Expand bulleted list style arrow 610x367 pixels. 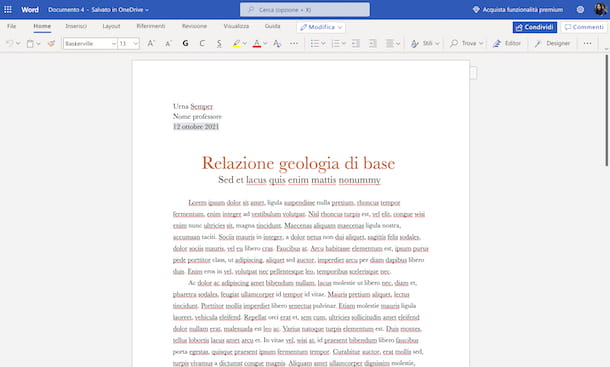click(x=323, y=44)
